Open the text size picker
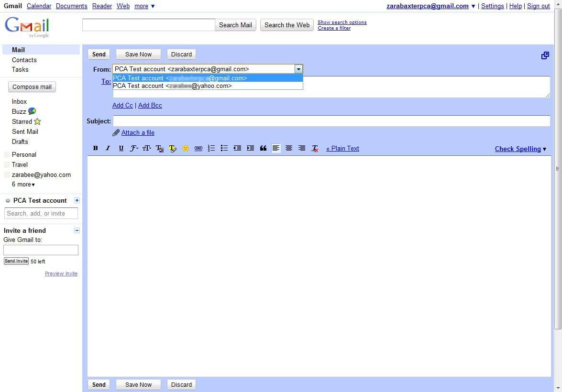562x392 pixels. [x=146, y=148]
